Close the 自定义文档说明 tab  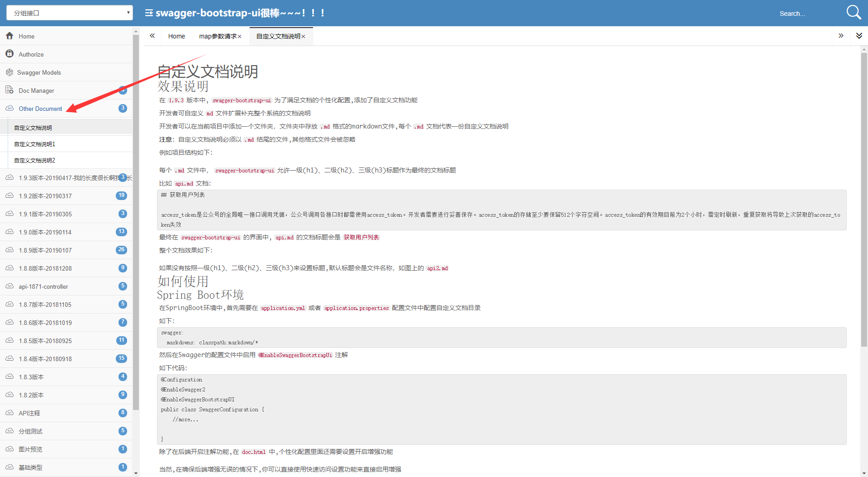point(304,37)
